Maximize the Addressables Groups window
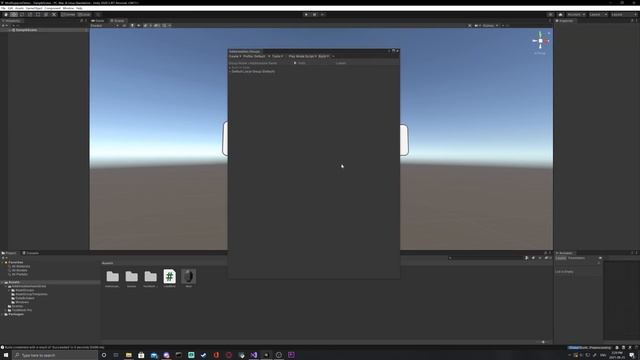Screen dimensions: 640x360 point(393,51)
